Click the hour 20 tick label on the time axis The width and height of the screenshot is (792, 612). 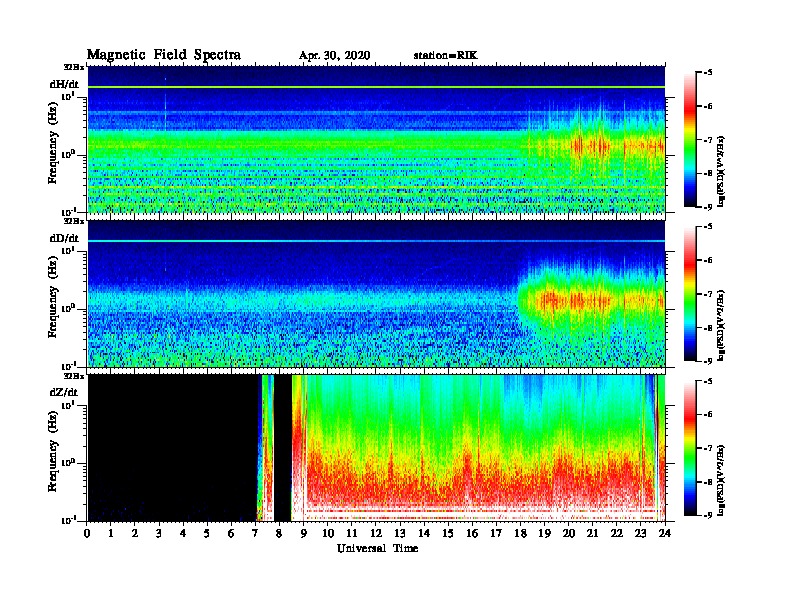[569, 533]
